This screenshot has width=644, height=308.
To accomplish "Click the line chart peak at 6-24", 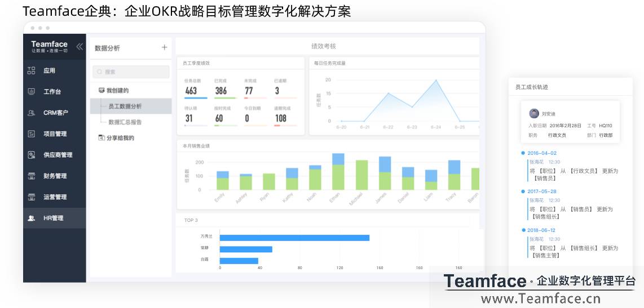I will (x=436, y=80).
